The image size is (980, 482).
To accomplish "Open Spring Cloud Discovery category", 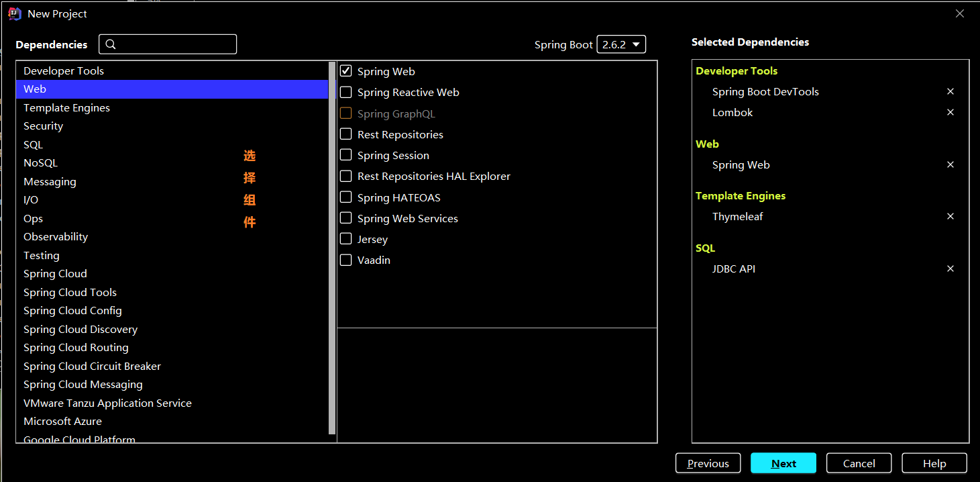I will (x=172, y=329).
